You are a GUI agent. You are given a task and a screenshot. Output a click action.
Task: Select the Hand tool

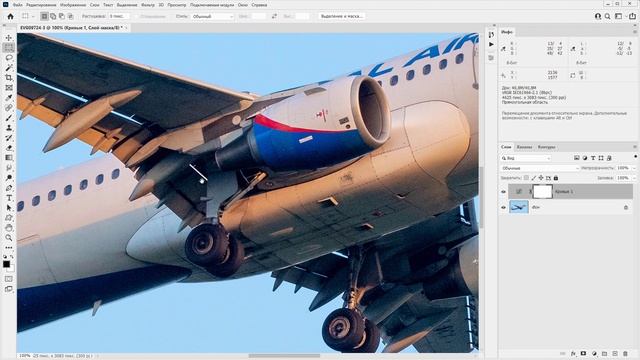point(9,228)
